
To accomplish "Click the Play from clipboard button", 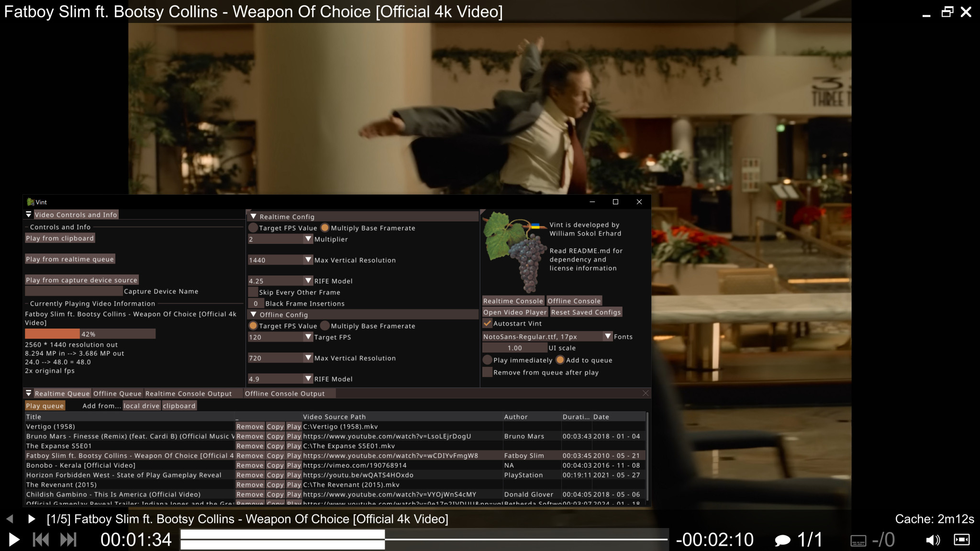I will [60, 238].
